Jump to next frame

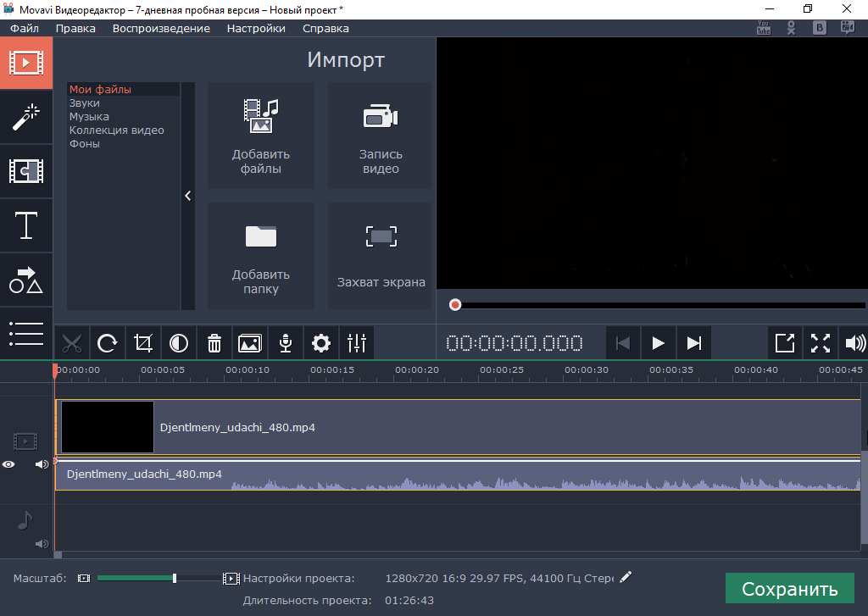tap(693, 343)
